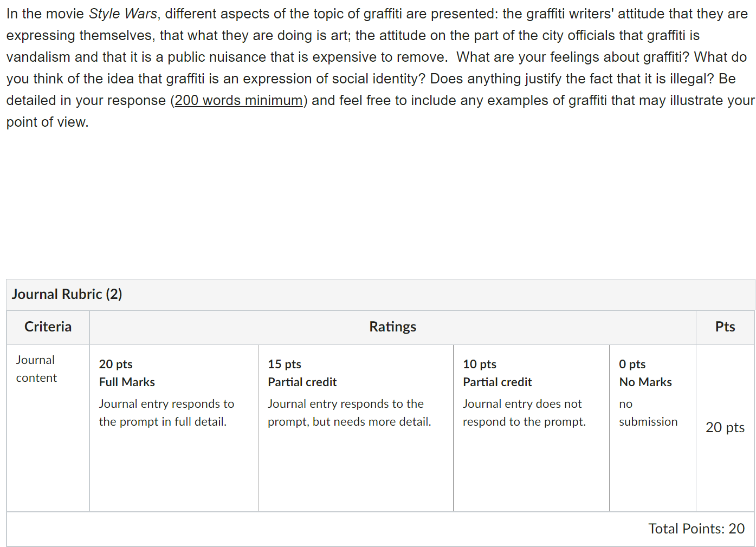Select the 10 pts Partial credit rating

pyautogui.click(x=532, y=428)
